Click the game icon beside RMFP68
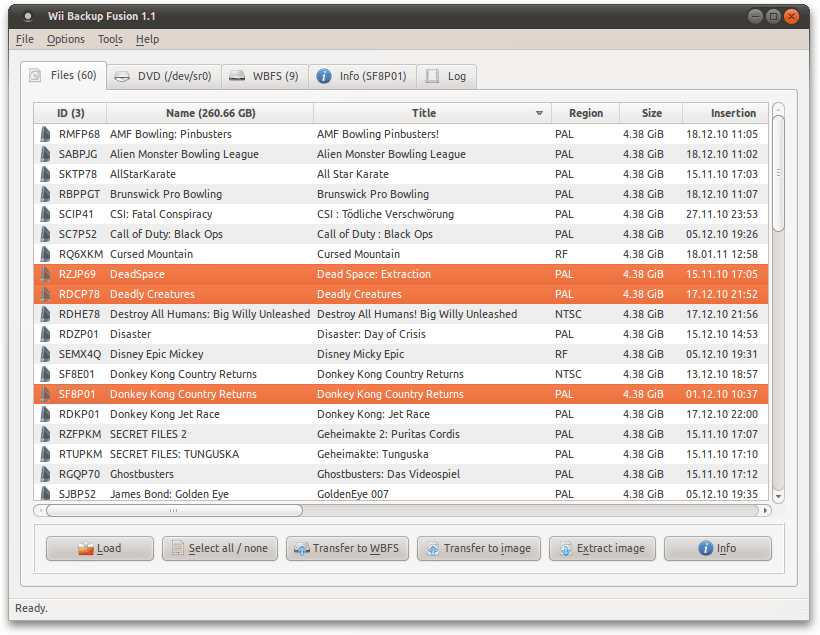 [x=45, y=134]
